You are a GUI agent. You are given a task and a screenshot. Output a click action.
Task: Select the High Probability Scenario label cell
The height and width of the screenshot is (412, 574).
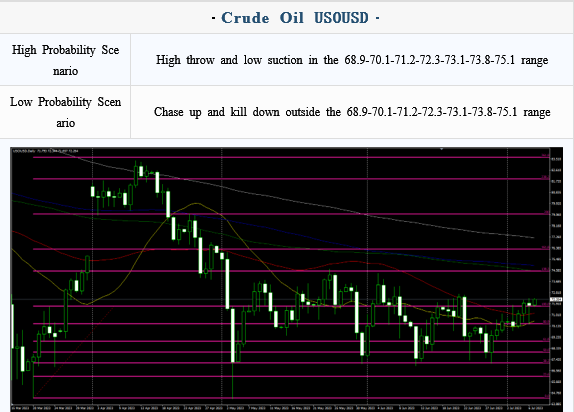coord(65,60)
